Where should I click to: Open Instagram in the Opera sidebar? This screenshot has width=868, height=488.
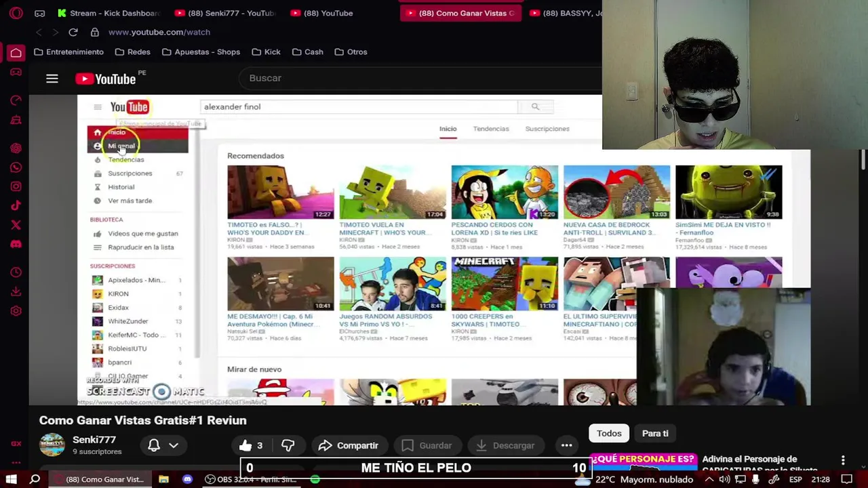point(16,186)
